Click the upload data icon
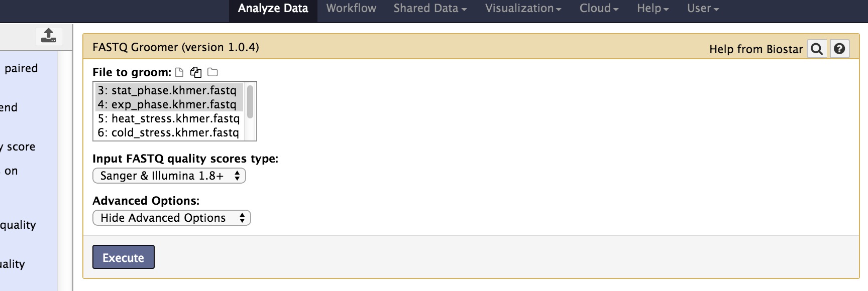The height and width of the screenshot is (291, 868). [49, 36]
